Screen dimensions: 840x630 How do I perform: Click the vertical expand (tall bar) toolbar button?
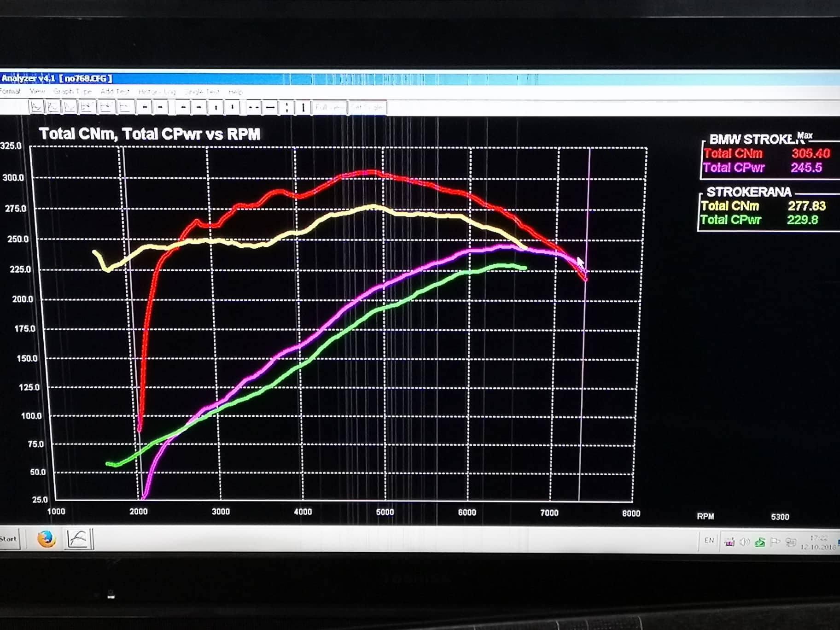303,107
